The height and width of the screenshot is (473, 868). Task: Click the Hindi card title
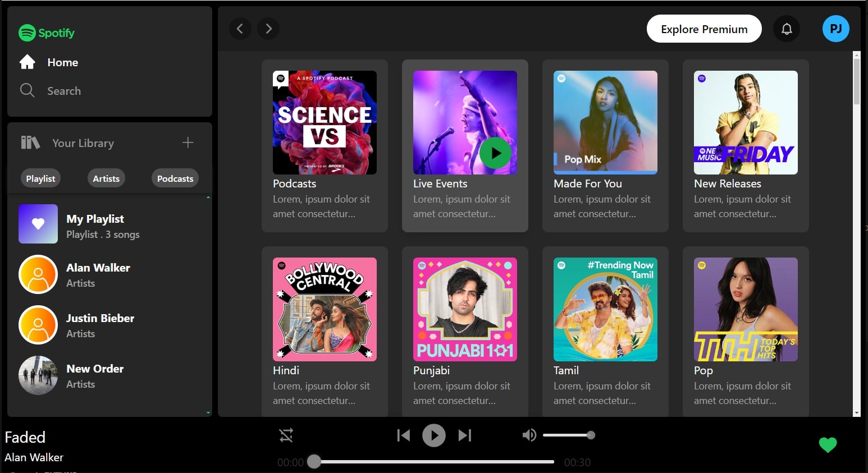pyautogui.click(x=286, y=370)
